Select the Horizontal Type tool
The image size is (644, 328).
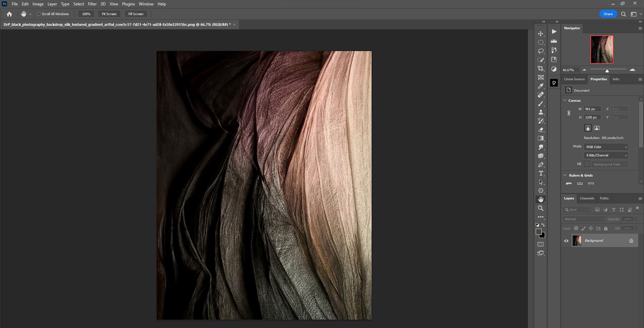[541, 173]
